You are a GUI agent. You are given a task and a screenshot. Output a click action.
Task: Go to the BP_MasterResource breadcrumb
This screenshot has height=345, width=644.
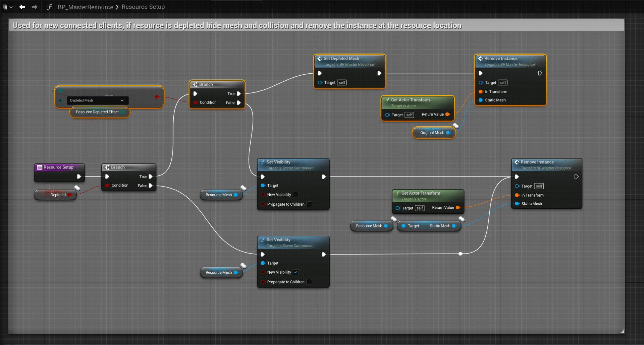pos(85,7)
